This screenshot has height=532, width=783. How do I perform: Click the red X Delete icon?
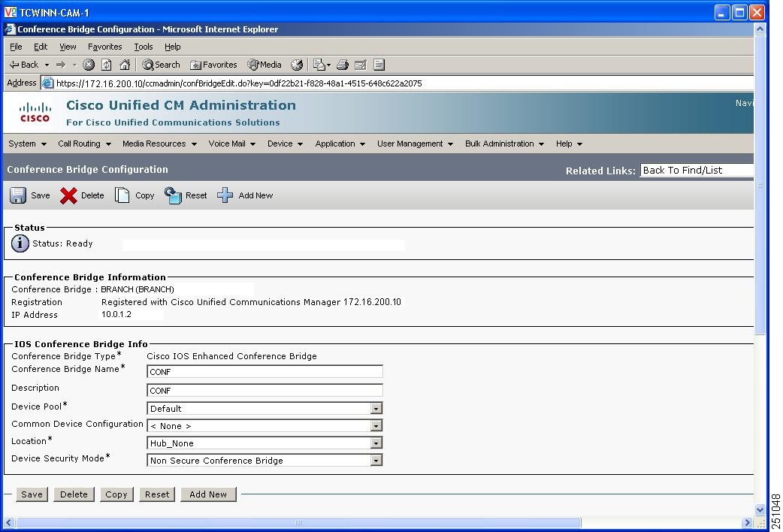[68, 195]
